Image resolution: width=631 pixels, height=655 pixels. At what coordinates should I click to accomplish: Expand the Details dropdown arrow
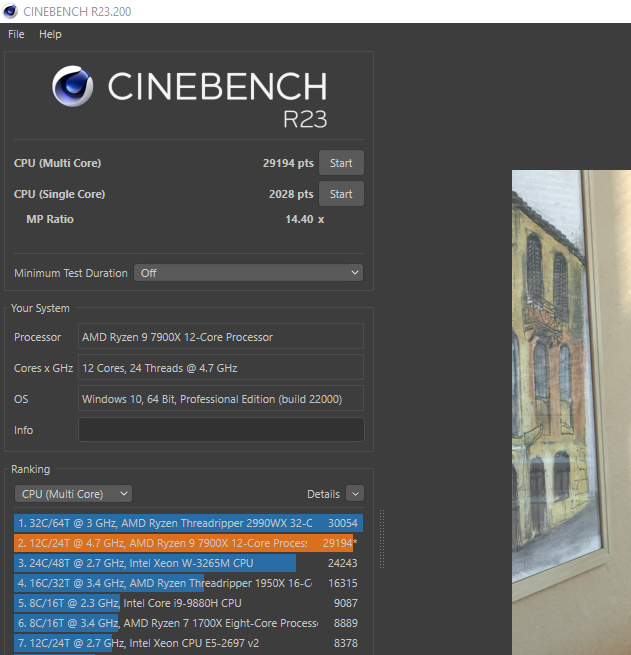point(355,494)
